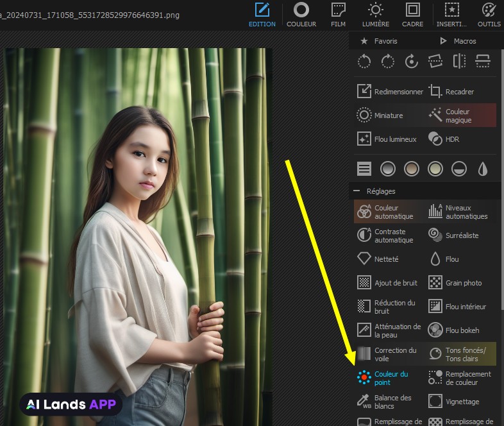Viewport: 504px width, 426px height.
Task: Click the rotate clockwise icon
Action: coord(388,61)
